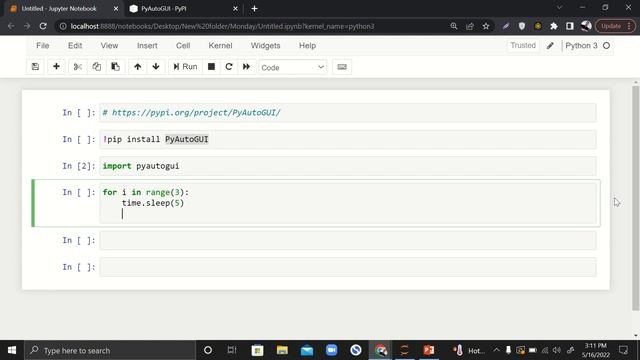
Task: Open the notifications action center icon
Action: (623, 350)
